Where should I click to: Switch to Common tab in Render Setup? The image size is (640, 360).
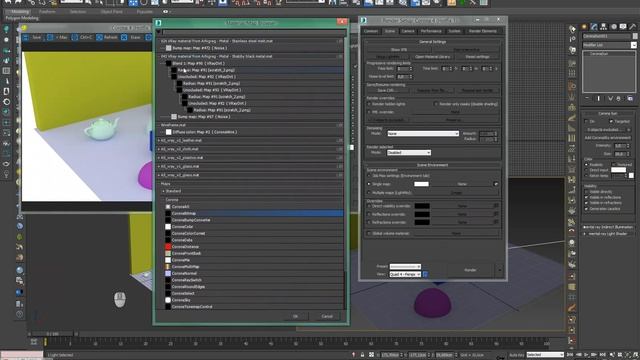tap(371, 31)
